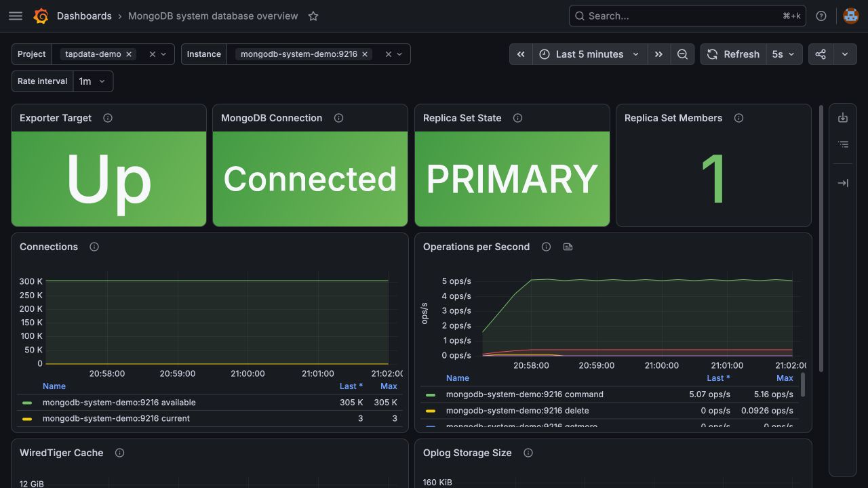Star the dashboard as favorite
This screenshot has height=488, width=868.
pos(313,16)
